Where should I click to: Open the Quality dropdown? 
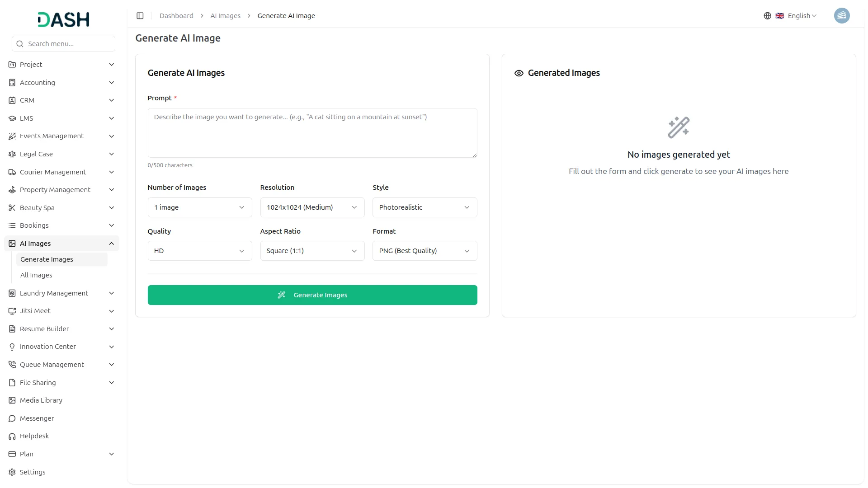pyautogui.click(x=200, y=251)
